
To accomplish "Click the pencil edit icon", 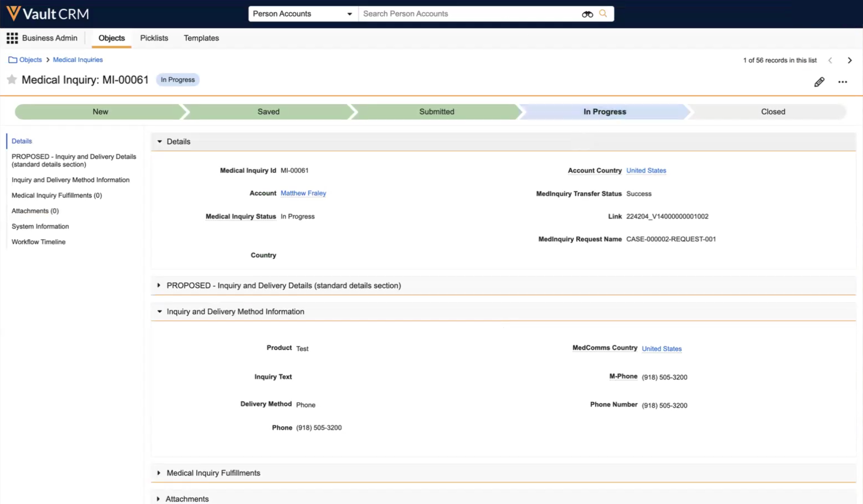I will pos(819,82).
